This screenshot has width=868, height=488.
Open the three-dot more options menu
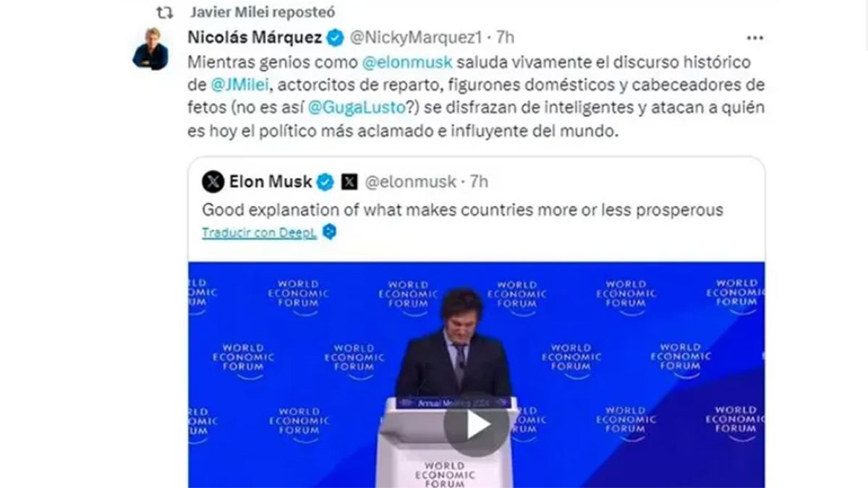point(755,37)
